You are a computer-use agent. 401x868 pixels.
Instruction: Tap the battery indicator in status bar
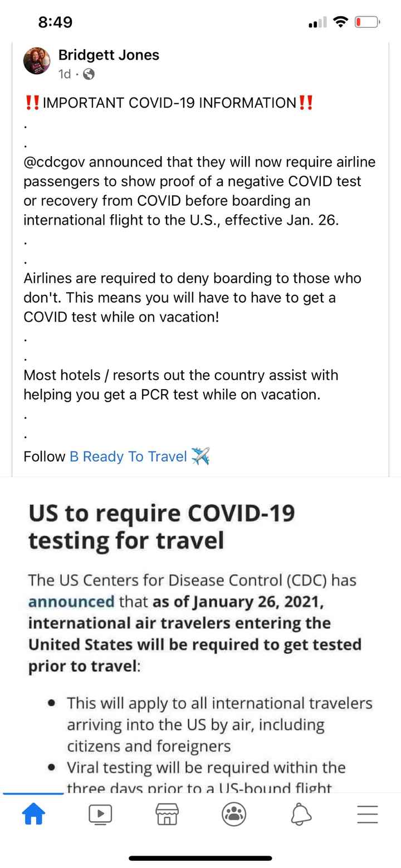[367, 22]
